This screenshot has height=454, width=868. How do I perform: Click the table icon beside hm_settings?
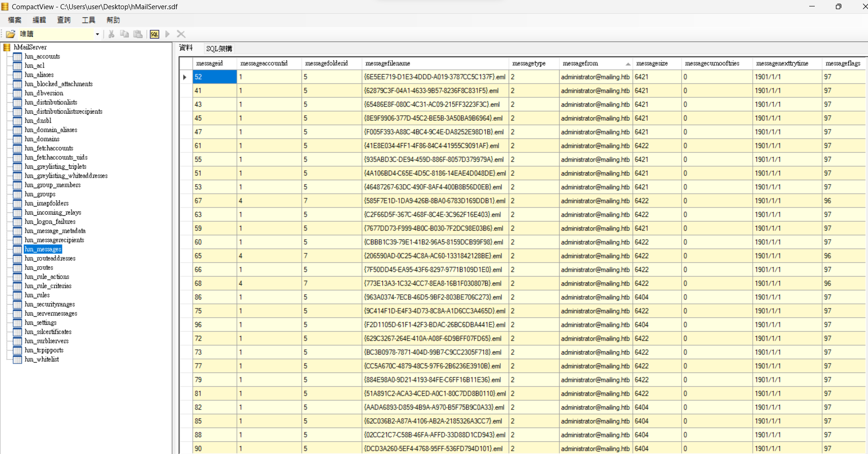(17, 323)
